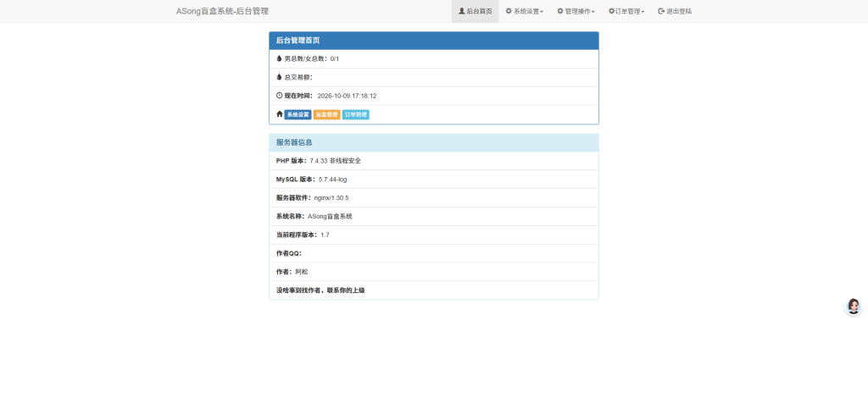Image resolution: width=868 pixels, height=415 pixels.
Task: Click the 男总数/女总数 0/1 value
Action: pos(334,58)
